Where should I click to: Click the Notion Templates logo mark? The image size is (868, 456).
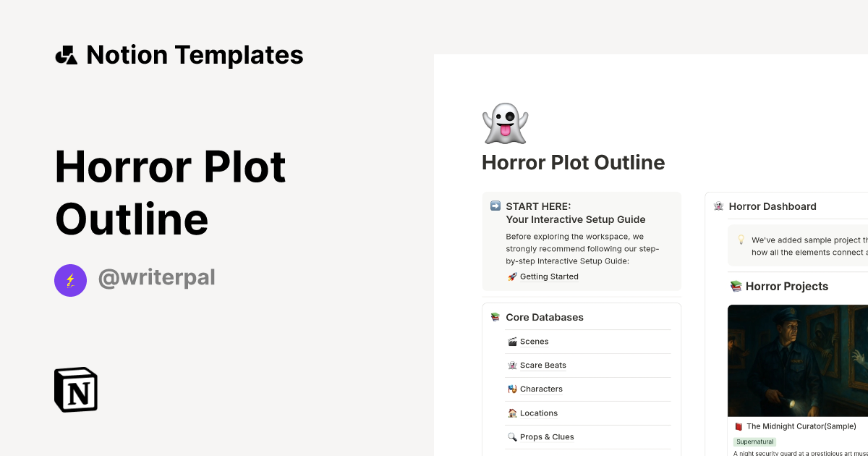tap(66, 54)
